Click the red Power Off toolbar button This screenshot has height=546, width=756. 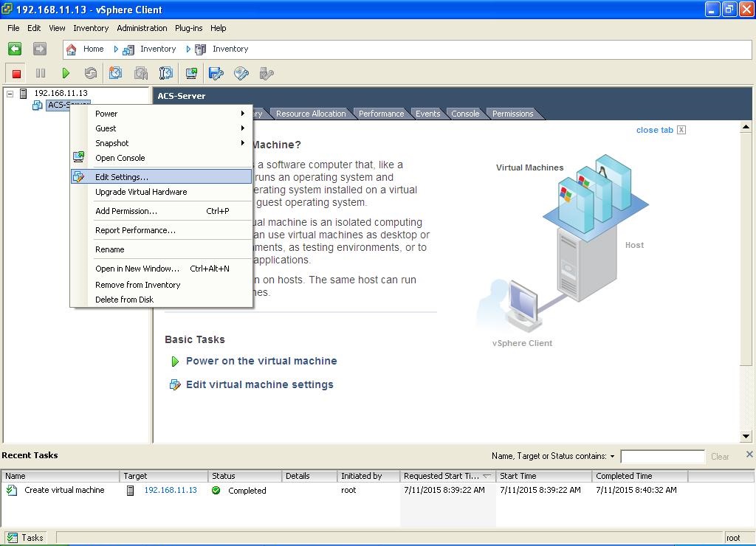tap(16, 73)
